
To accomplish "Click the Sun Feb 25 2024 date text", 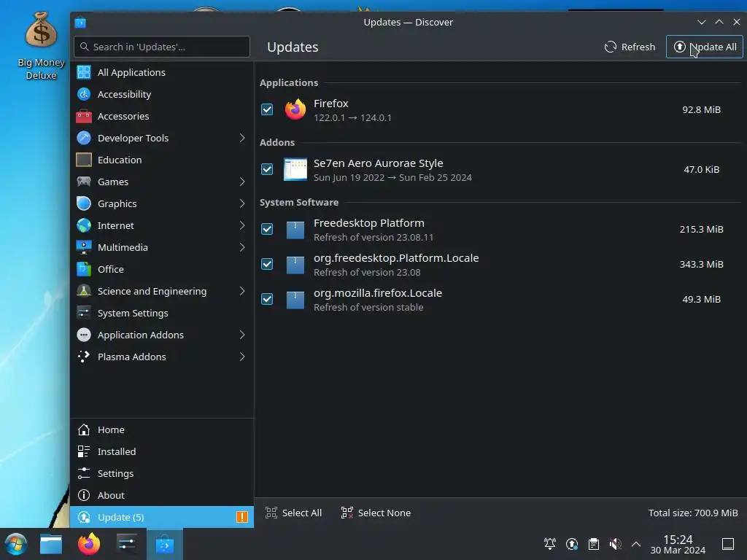I will pyautogui.click(x=436, y=178).
